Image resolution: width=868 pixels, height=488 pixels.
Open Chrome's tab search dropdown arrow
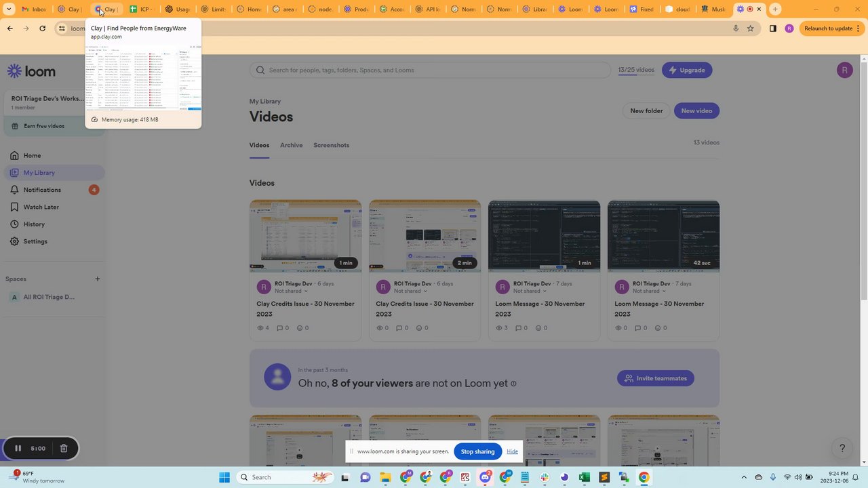[9, 9]
